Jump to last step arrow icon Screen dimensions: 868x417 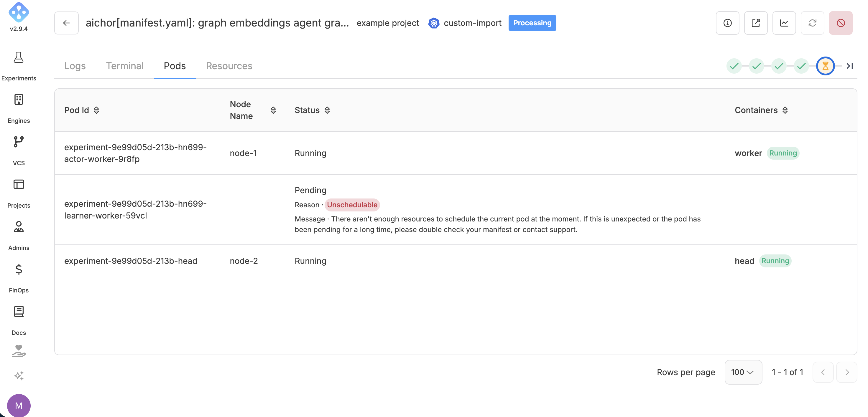[x=849, y=66]
